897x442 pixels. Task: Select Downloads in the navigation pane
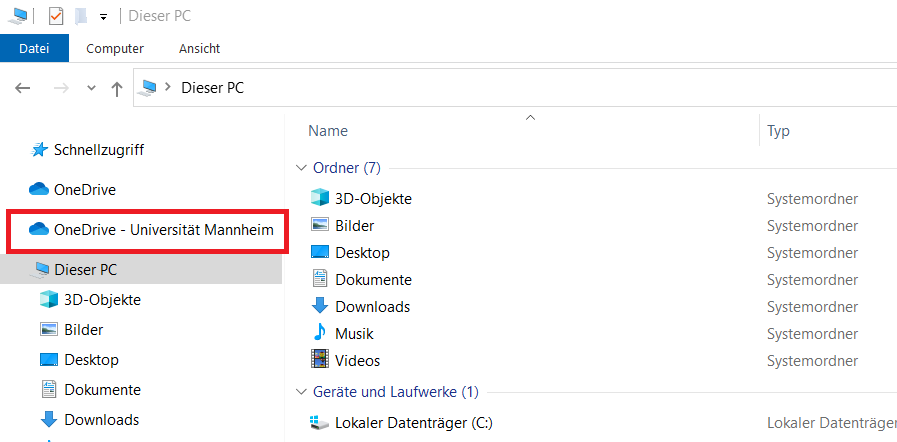click(x=101, y=420)
